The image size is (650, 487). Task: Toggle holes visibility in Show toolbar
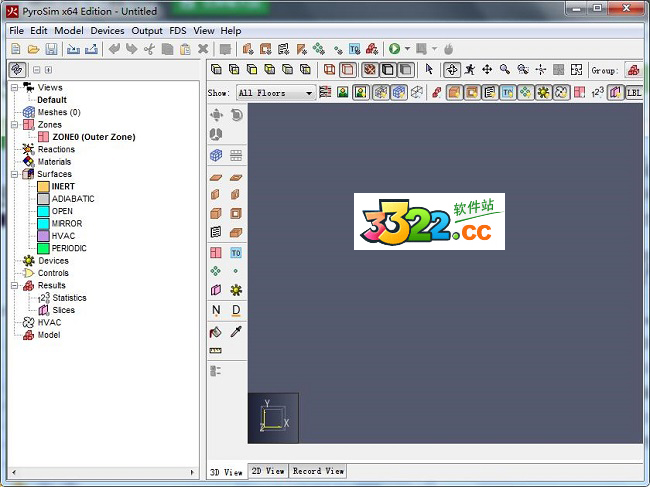472,92
